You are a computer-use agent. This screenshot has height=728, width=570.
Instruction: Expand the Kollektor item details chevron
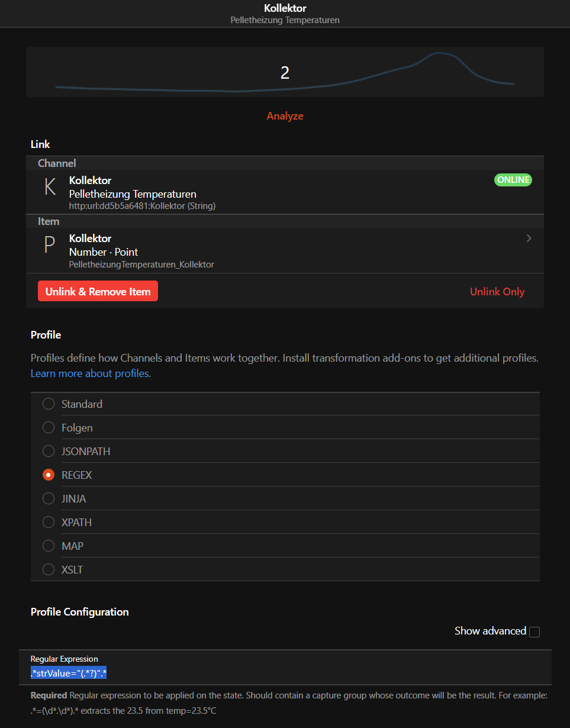(529, 238)
